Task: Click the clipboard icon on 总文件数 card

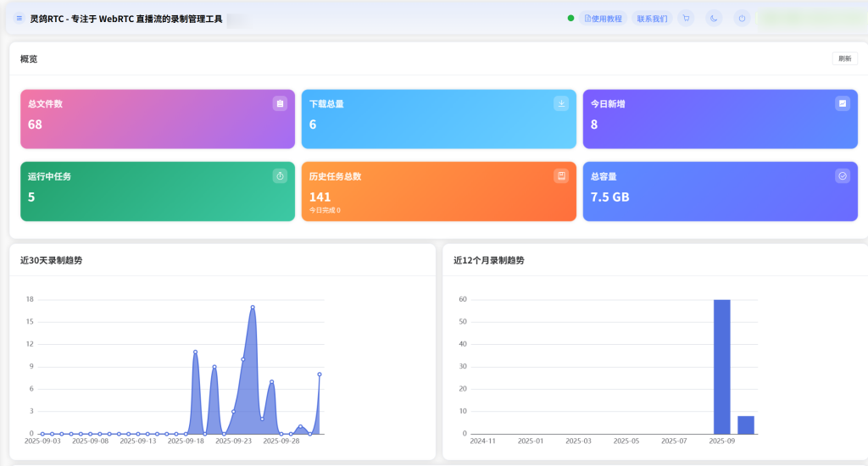Action: tap(280, 103)
